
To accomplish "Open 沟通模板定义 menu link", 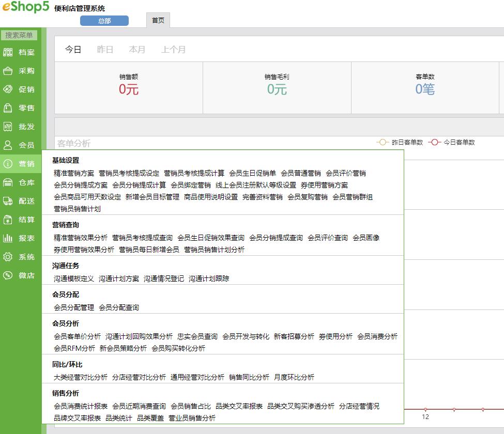I will click(x=74, y=278).
